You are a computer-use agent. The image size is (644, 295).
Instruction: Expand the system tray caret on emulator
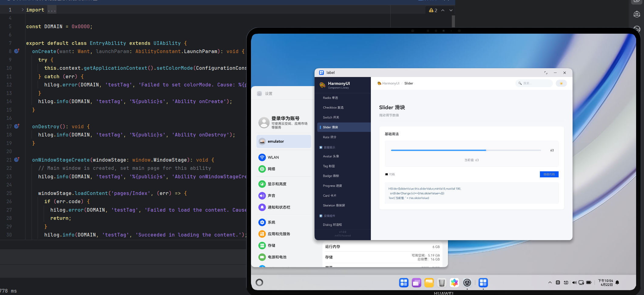[x=550, y=283]
